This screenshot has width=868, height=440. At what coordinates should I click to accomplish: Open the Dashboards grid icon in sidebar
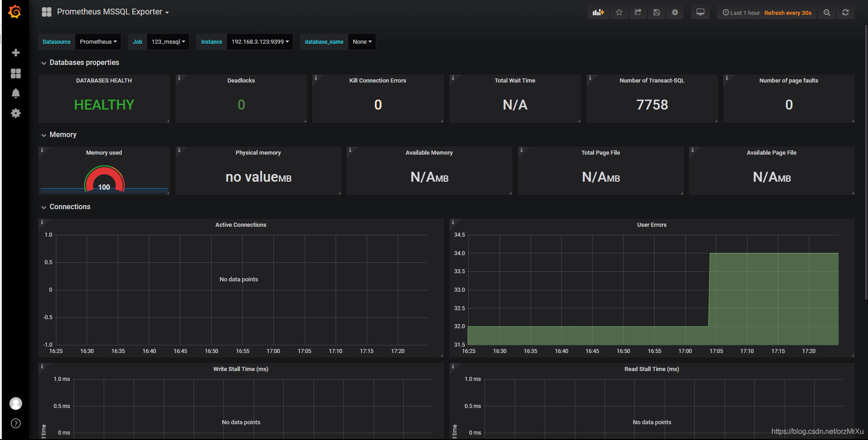[x=16, y=73]
